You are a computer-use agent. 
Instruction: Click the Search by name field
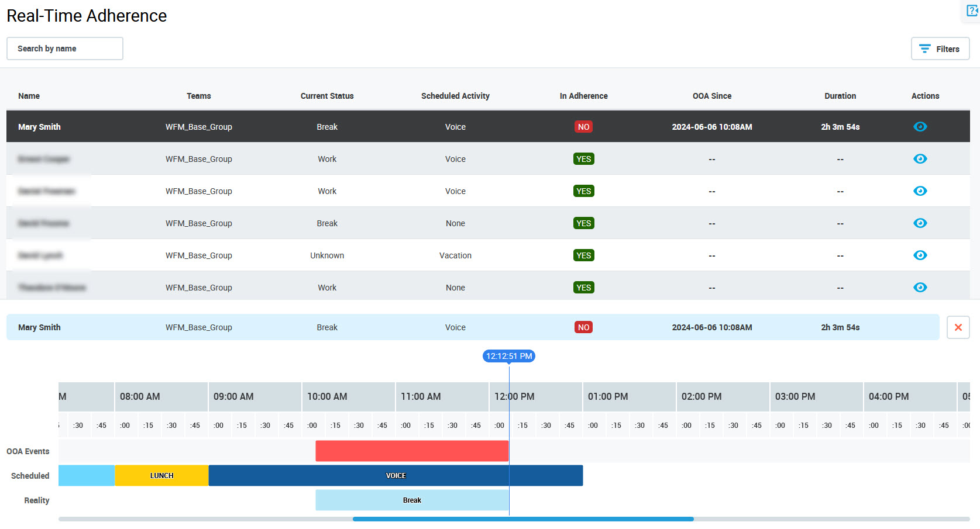(x=65, y=49)
